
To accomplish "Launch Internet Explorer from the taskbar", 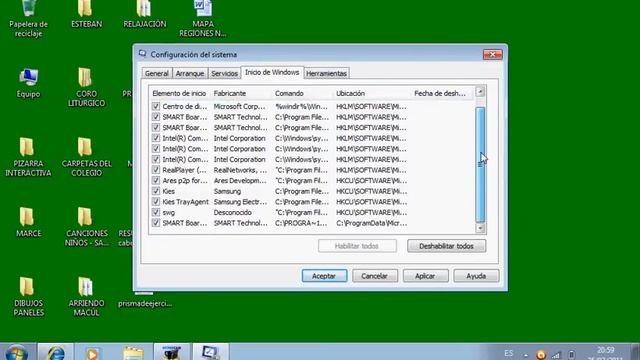I will (56, 352).
